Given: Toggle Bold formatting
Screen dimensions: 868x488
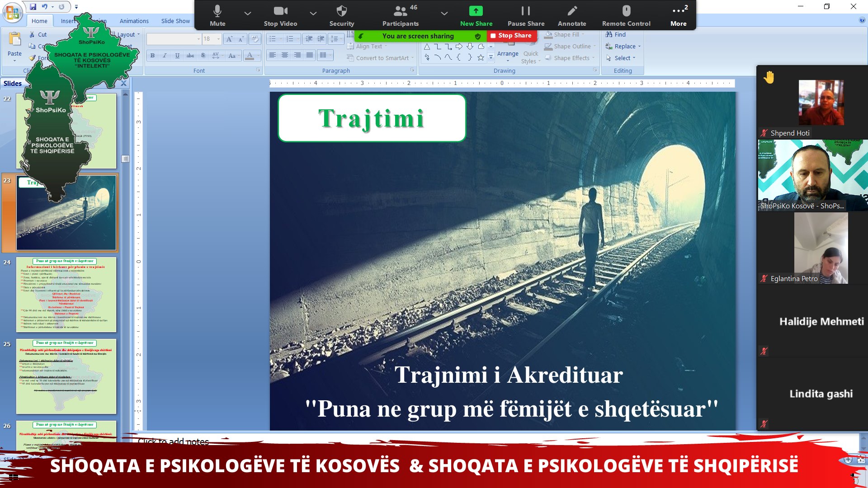Looking at the screenshot, I should tap(152, 56).
